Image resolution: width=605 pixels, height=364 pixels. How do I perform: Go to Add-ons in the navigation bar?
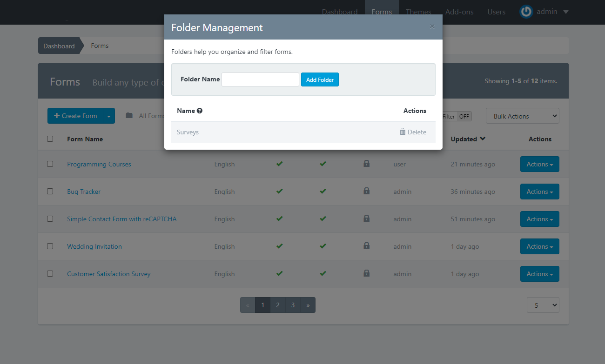(x=459, y=12)
